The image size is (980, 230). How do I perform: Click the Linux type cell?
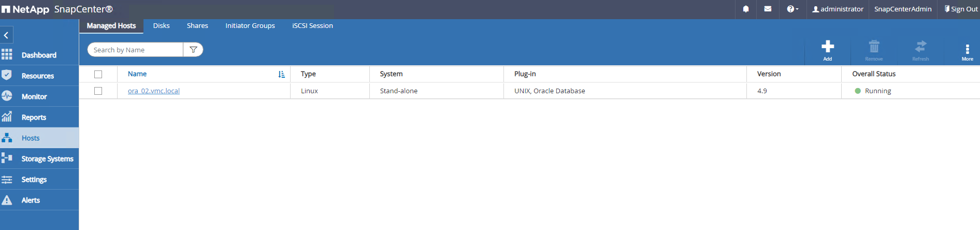point(309,91)
